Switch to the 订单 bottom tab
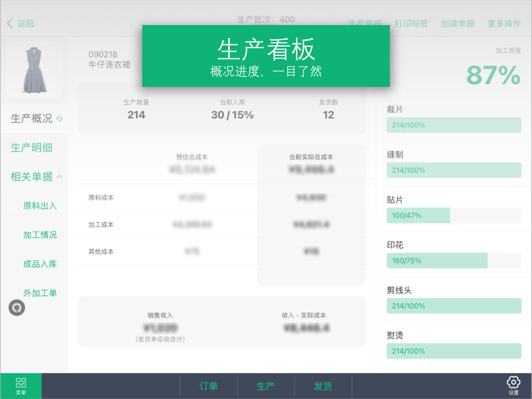The image size is (532, 399). coord(209,386)
